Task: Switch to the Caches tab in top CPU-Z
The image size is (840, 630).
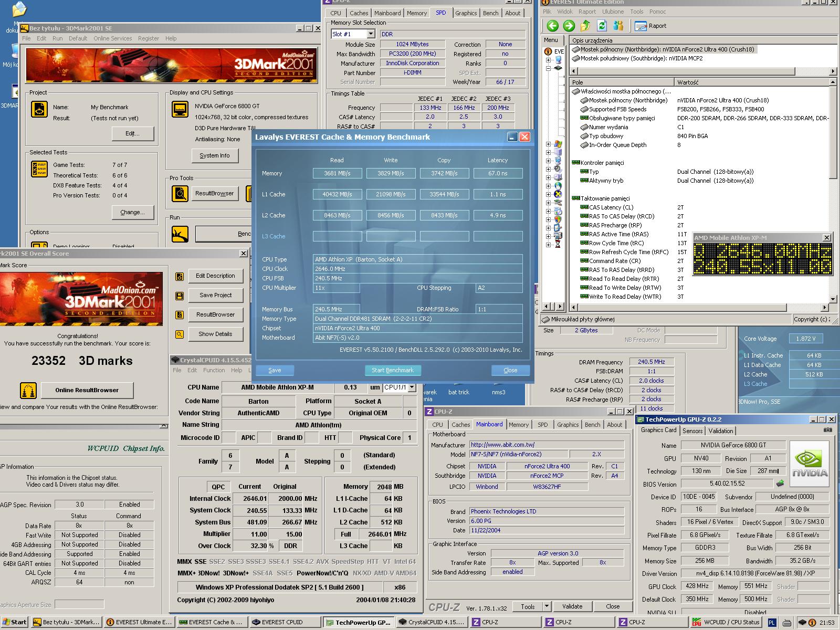Action: tap(359, 13)
